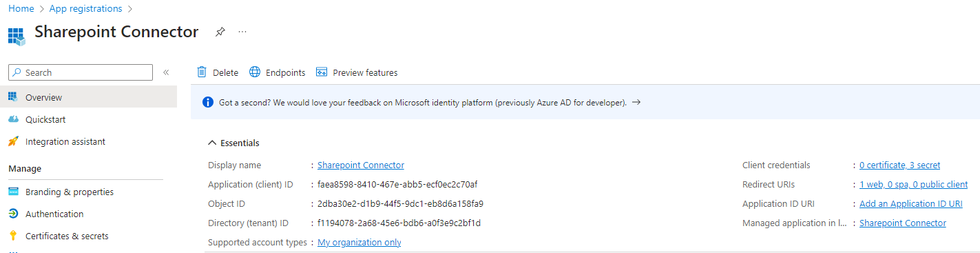Click the feedback banner message text

pos(423,102)
